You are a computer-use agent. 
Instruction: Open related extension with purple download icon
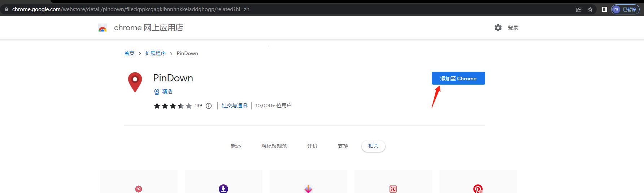tap(223, 182)
